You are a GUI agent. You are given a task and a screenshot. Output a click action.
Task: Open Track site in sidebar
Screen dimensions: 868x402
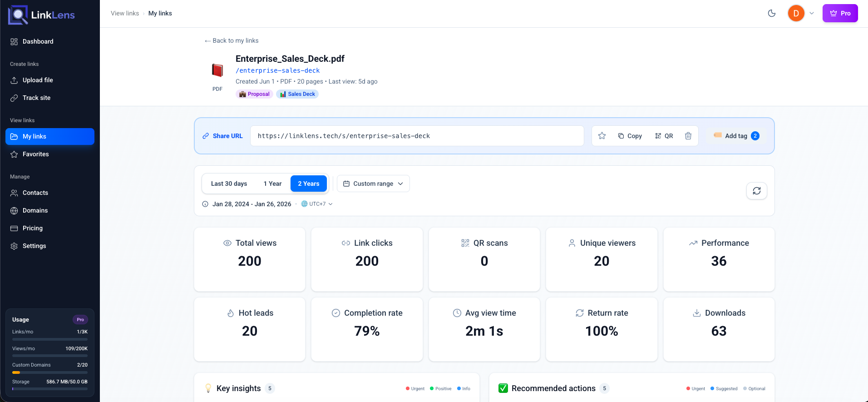(x=50, y=98)
